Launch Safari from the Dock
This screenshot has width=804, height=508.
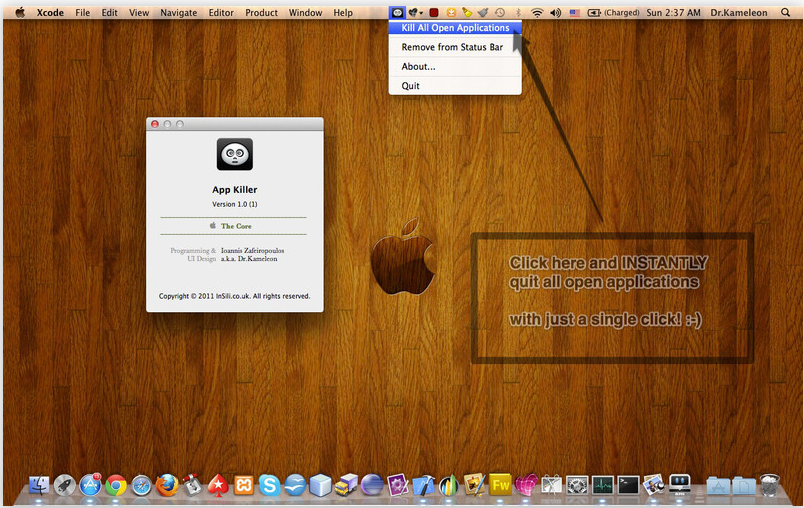[142, 485]
